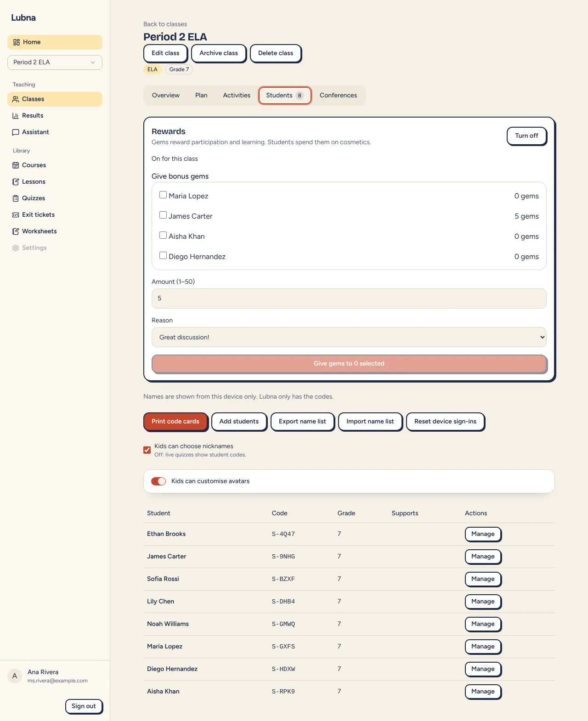Screen dimensions: 588x721
Task: Click the Exit tickets icon
Action: (x=16, y=215)
